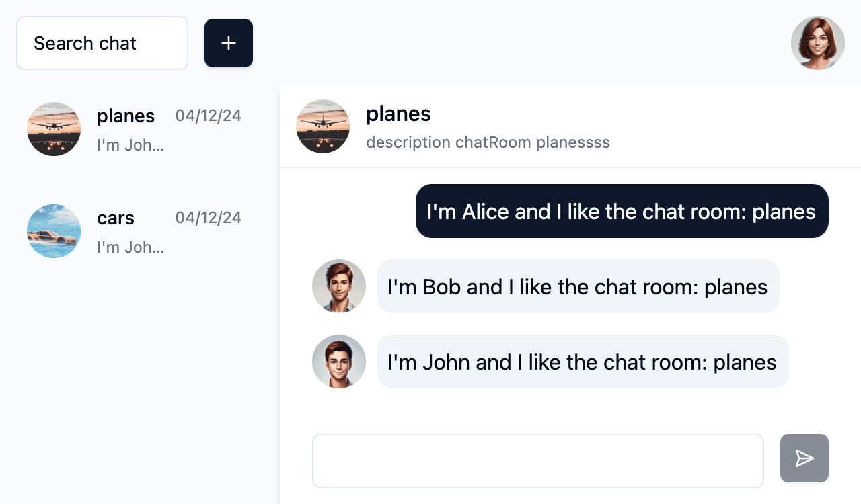Open the user profile avatar
Screen dimensions: 861x504
coord(818,43)
